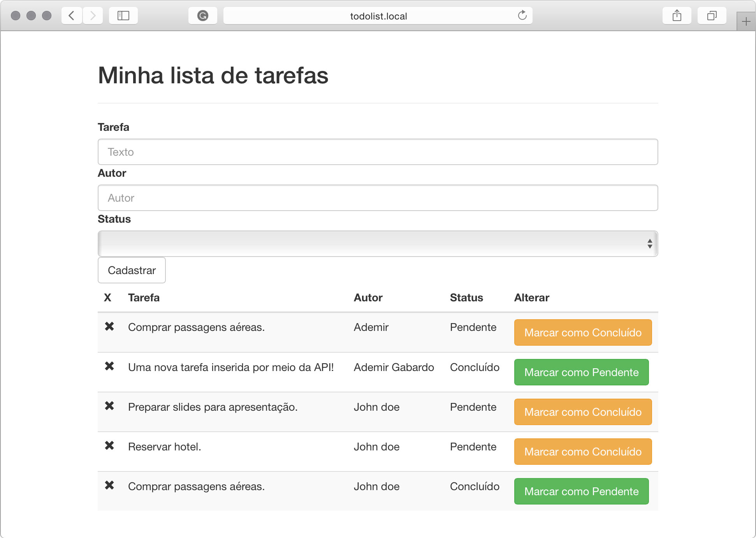Focus the Tarefa text input field
Image resolution: width=756 pixels, height=538 pixels.
tap(377, 152)
